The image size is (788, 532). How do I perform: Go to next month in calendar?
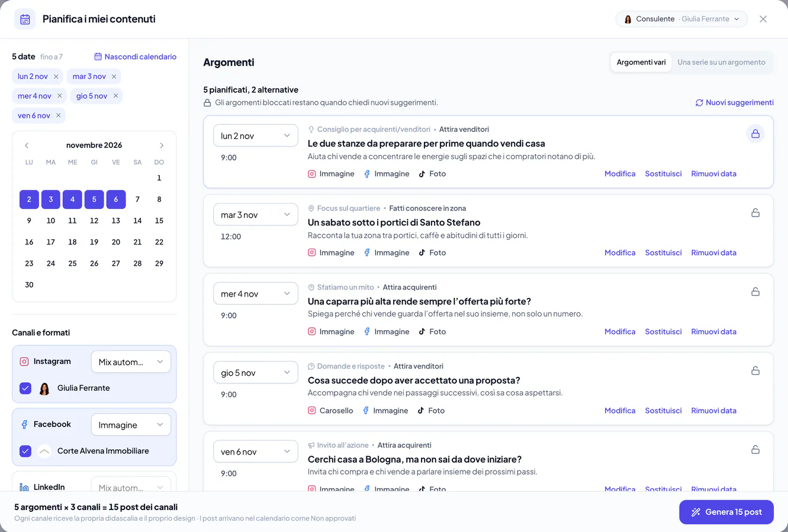point(162,146)
